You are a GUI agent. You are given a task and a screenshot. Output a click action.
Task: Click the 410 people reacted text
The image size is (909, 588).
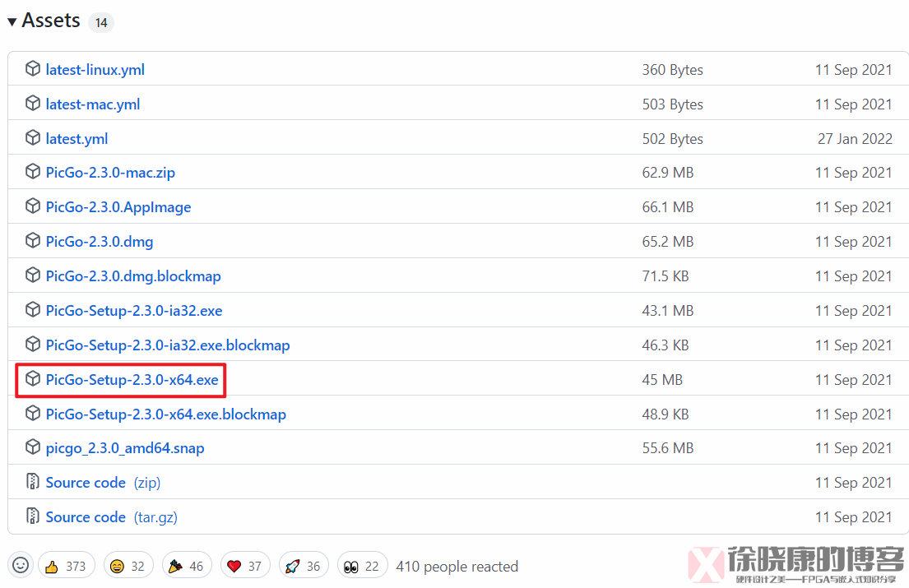pyautogui.click(x=457, y=566)
